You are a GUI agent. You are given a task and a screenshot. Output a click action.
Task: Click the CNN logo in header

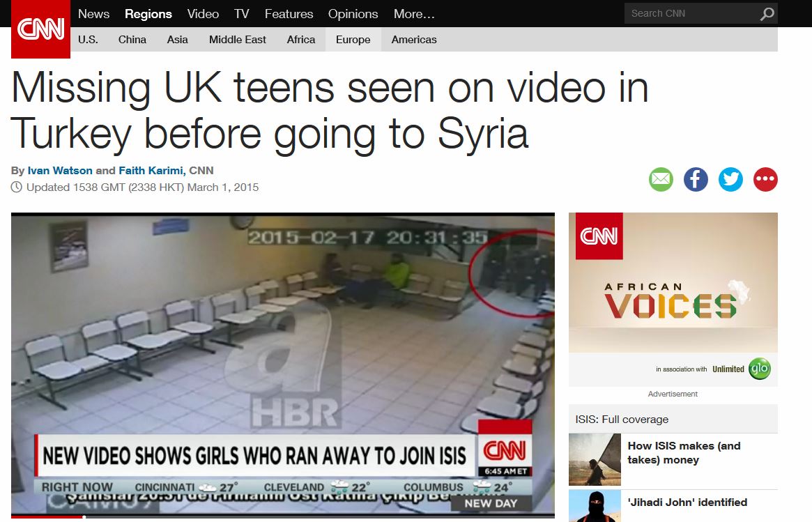40,29
